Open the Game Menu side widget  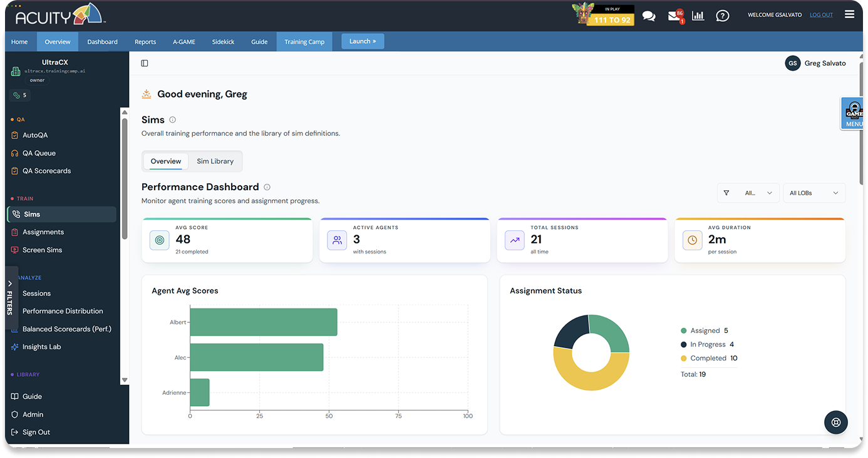pos(853,113)
